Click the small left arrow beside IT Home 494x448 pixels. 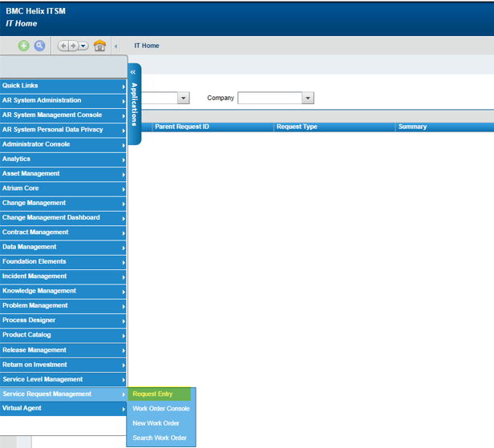[x=116, y=46]
